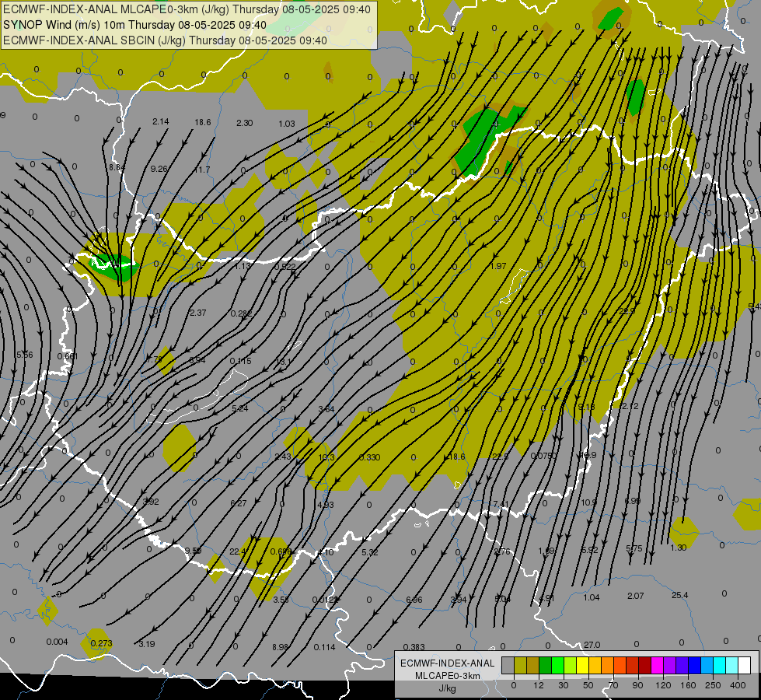This screenshot has height=700, width=761.
Task: Click the legend tick label '160'
Action: click(x=688, y=685)
